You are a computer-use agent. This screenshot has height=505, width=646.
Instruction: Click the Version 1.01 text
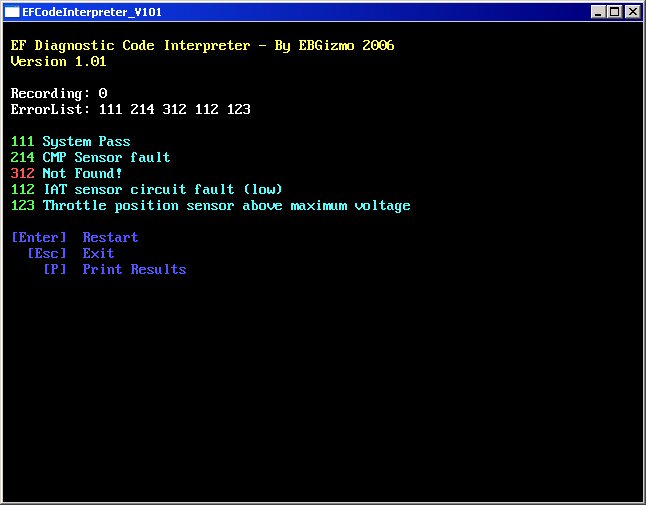(58, 62)
